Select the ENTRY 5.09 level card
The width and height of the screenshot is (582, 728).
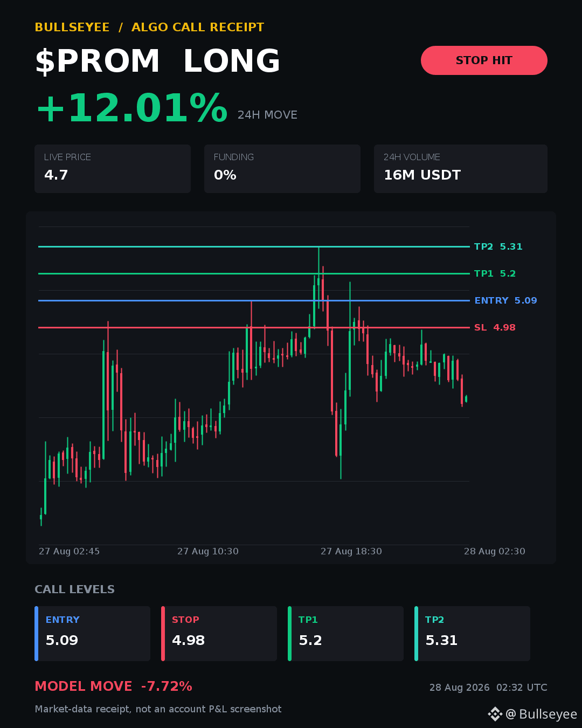tap(92, 634)
